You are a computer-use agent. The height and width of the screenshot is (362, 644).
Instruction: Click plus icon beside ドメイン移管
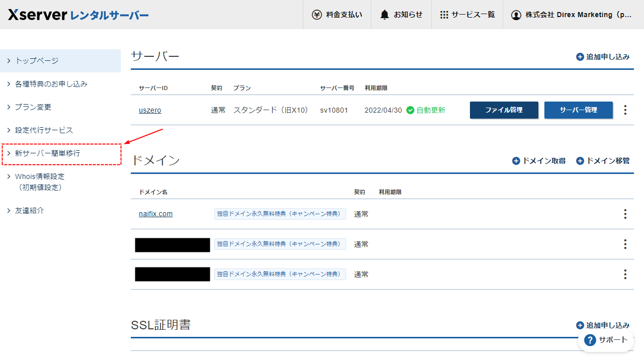580,161
